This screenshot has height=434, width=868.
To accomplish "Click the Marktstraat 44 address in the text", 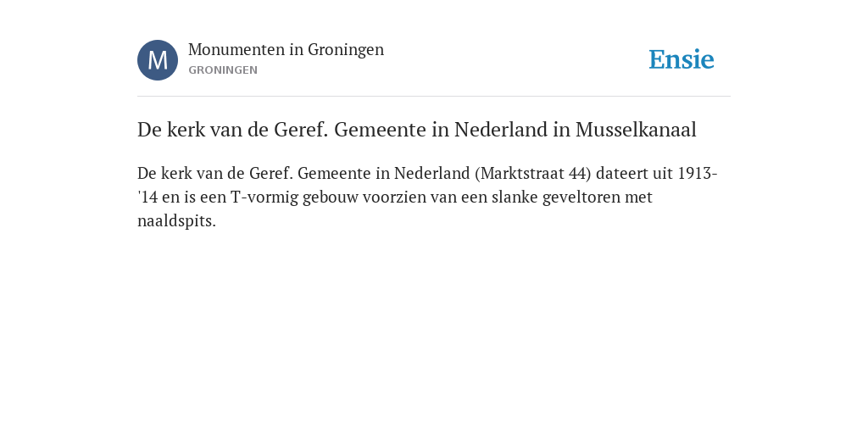I will 533,173.
